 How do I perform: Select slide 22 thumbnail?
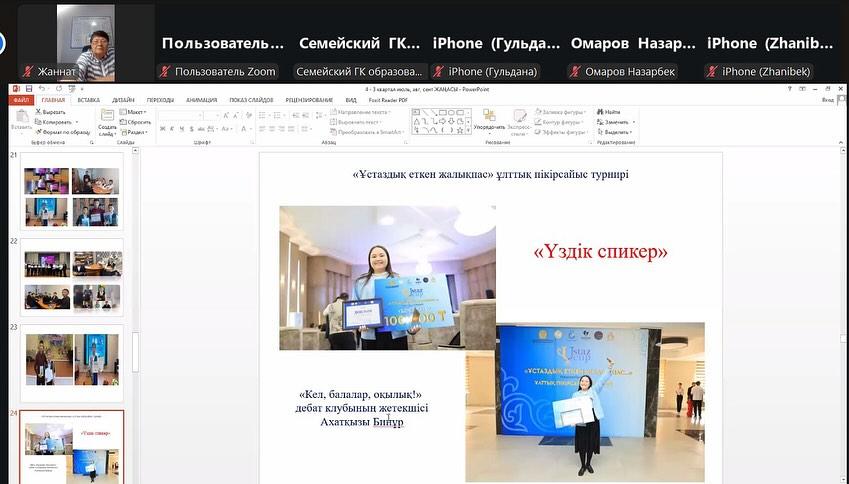pos(72,278)
